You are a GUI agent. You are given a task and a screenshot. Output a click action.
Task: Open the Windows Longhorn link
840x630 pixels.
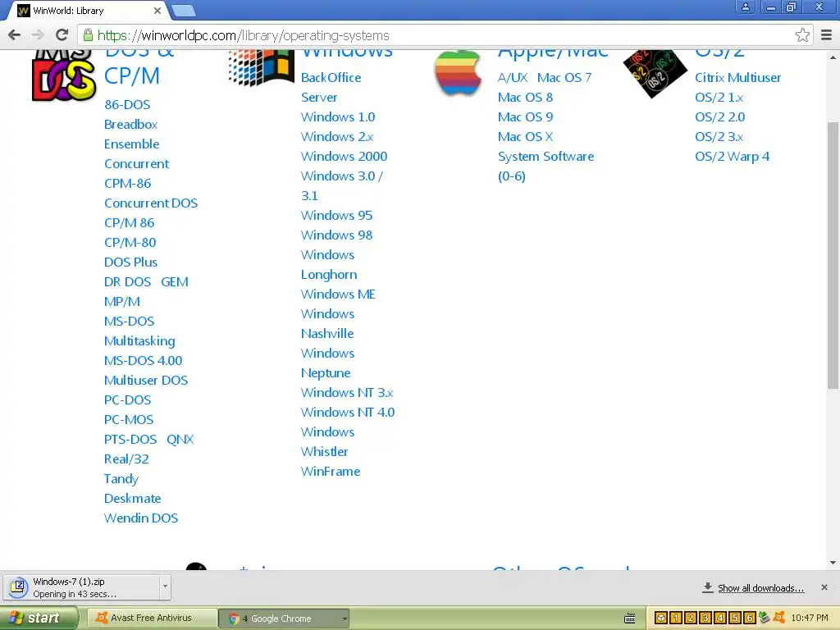click(328, 265)
